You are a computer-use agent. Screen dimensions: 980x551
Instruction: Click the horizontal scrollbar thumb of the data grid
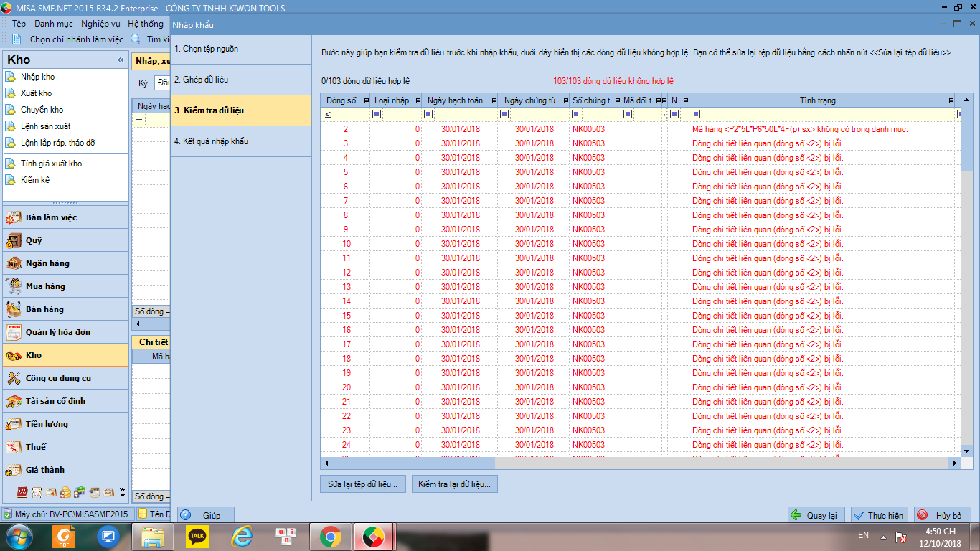(413, 463)
